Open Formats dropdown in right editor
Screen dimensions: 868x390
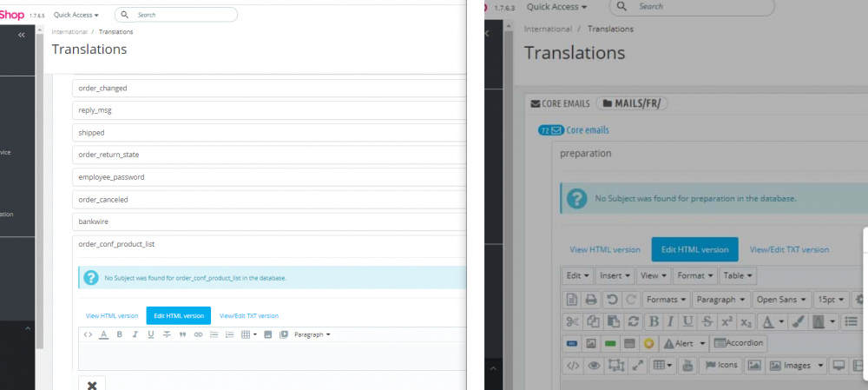(x=667, y=300)
